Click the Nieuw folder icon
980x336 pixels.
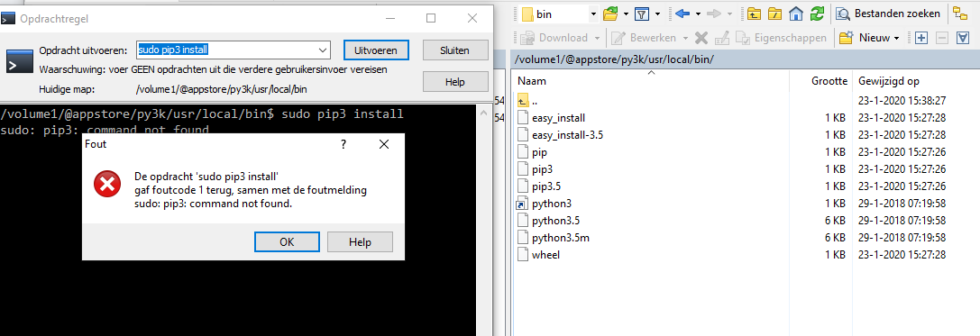pyautogui.click(x=847, y=38)
